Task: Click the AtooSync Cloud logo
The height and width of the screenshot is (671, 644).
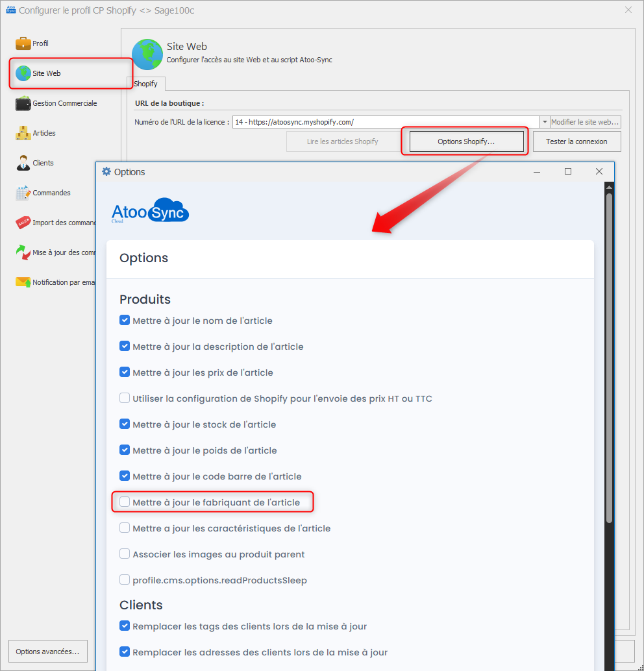Action: (x=150, y=210)
